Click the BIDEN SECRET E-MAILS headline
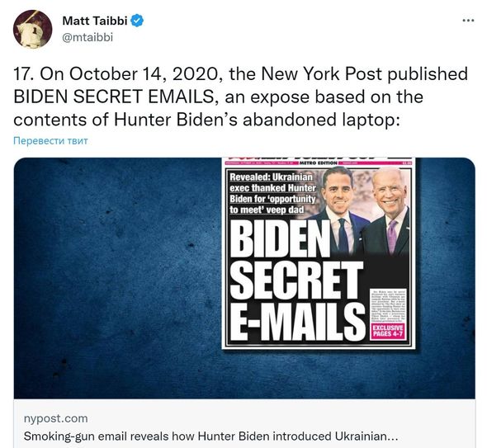487x448 pixels. tap(296, 280)
